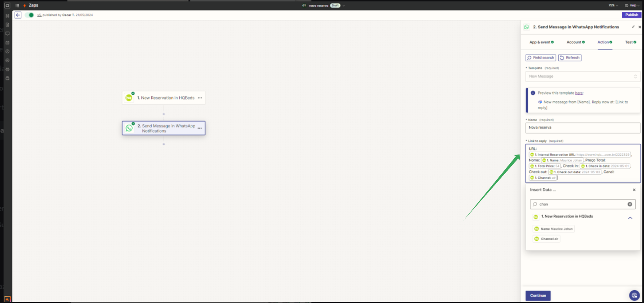
Task: Click the Continue button
Action: click(538, 295)
